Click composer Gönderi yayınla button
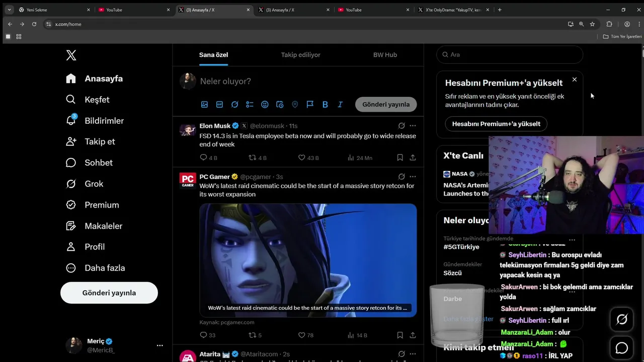Image resolution: width=644 pixels, height=362 pixels. coord(386,105)
